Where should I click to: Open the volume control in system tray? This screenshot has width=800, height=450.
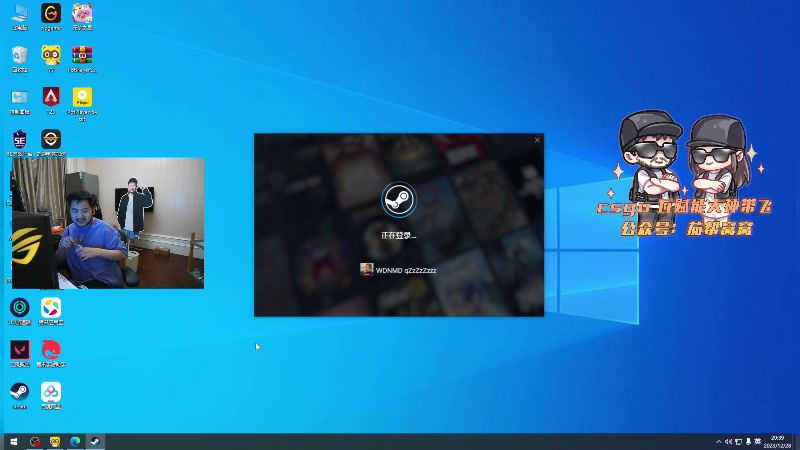pyautogui.click(x=729, y=442)
